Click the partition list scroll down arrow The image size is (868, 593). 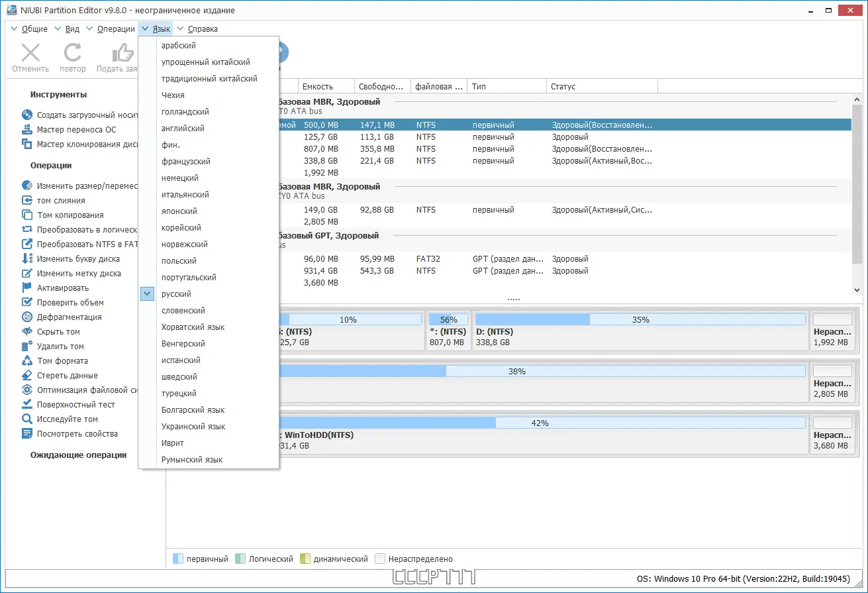(857, 290)
